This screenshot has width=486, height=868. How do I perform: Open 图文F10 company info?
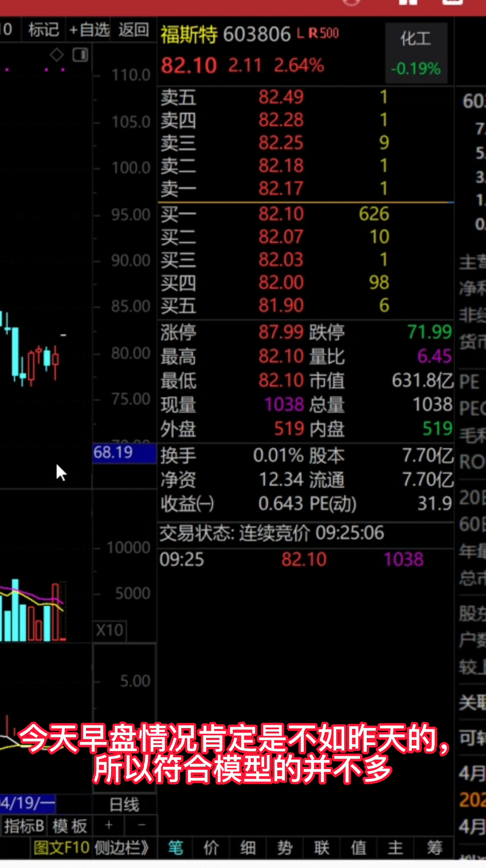(x=61, y=848)
